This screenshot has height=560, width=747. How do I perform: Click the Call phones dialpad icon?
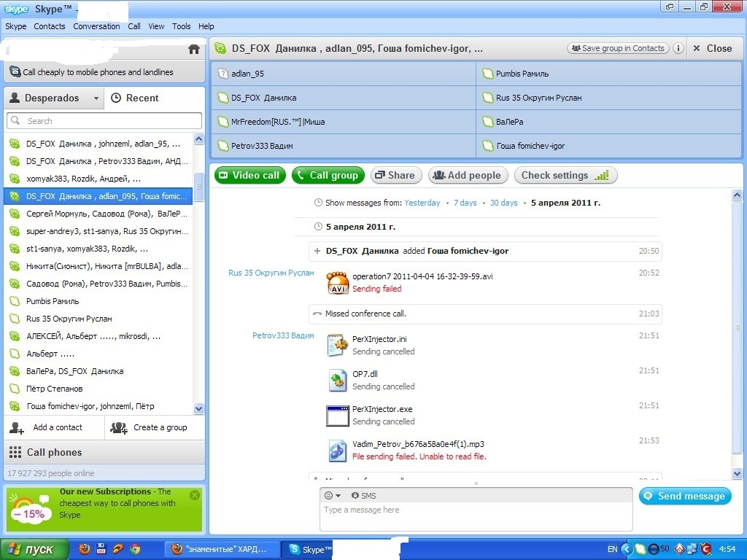15,452
